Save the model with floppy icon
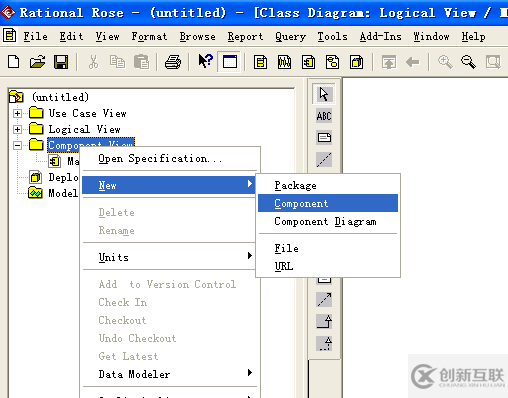The height and width of the screenshot is (398, 508). click(61, 62)
